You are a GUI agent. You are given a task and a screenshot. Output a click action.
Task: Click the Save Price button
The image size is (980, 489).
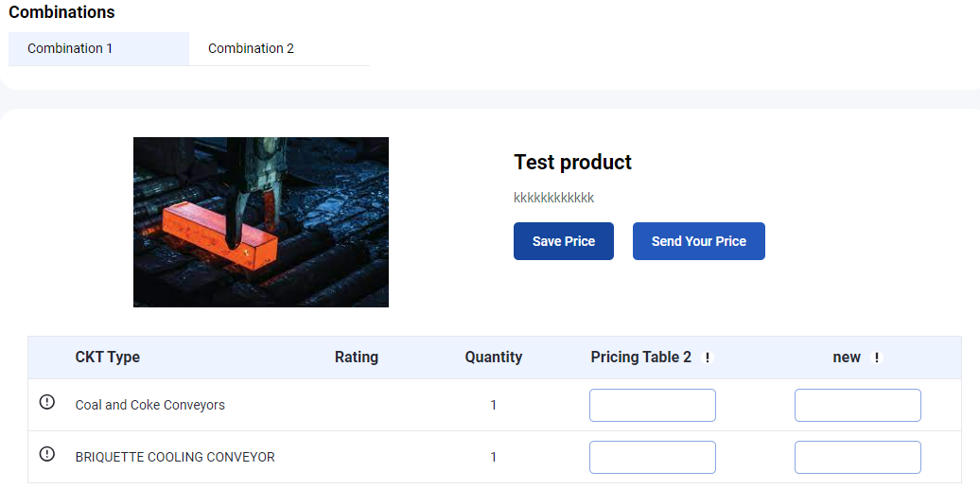(564, 241)
